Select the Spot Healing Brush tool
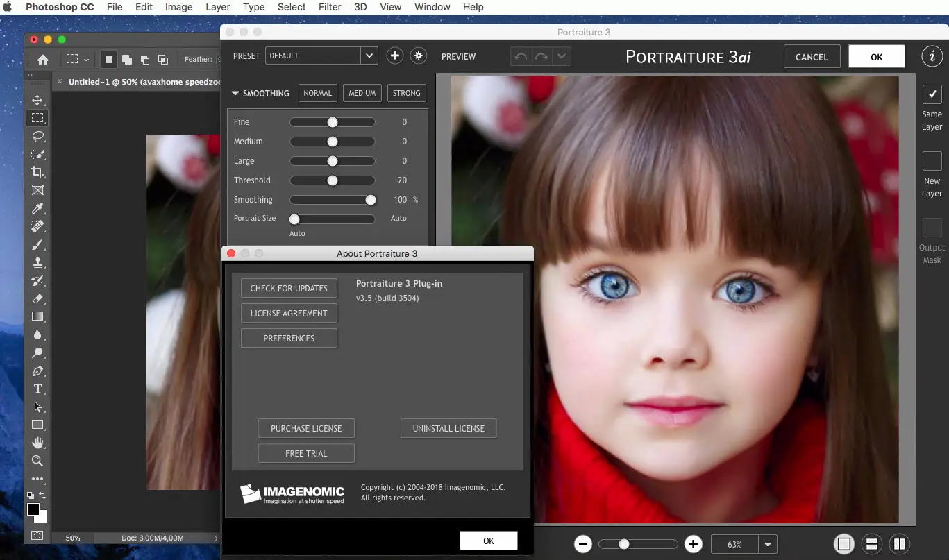The image size is (949, 560). point(37,226)
